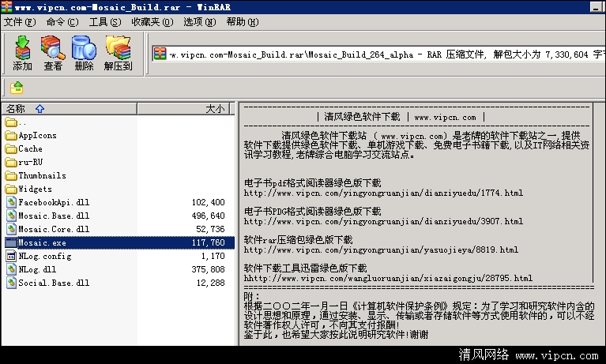Click the 3907.html dianziyuedu link text
This screenshot has height=364, width=606.
click(x=383, y=221)
